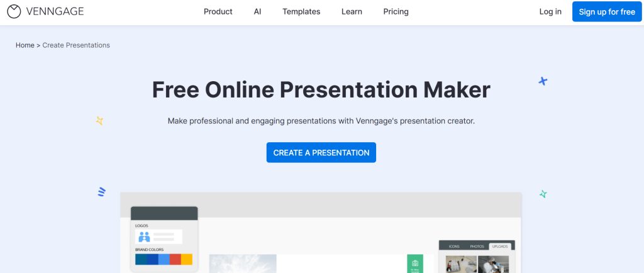Open the AI menu

[x=257, y=11]
